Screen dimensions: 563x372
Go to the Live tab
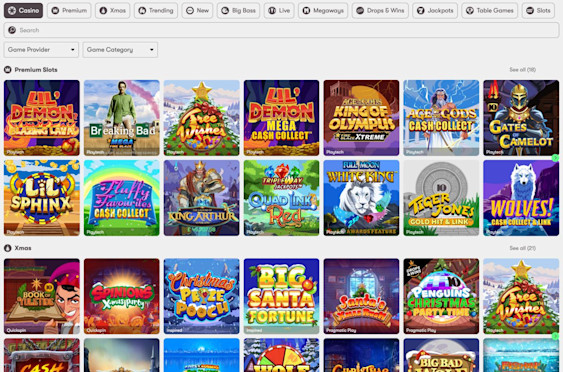tap(279, 10)
